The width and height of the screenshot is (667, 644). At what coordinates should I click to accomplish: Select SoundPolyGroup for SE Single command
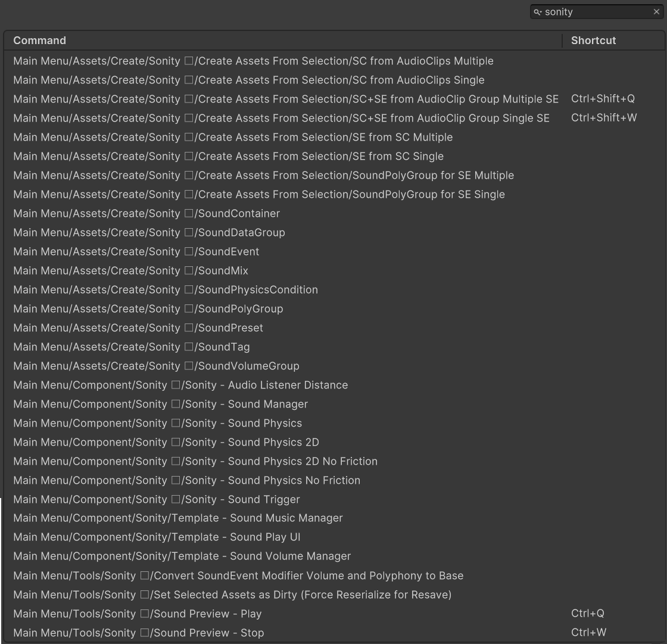pos(333,195)
